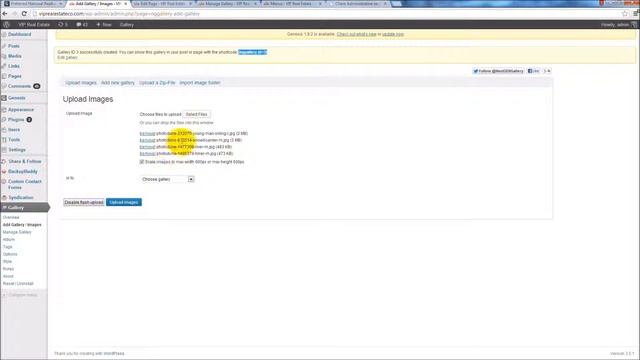
Task: Open Style in Gallery submenu
Action: click(7, 262)
